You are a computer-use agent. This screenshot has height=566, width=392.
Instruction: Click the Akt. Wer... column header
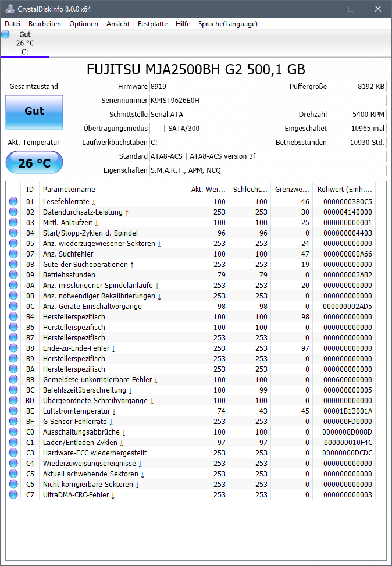pos(208,190)
